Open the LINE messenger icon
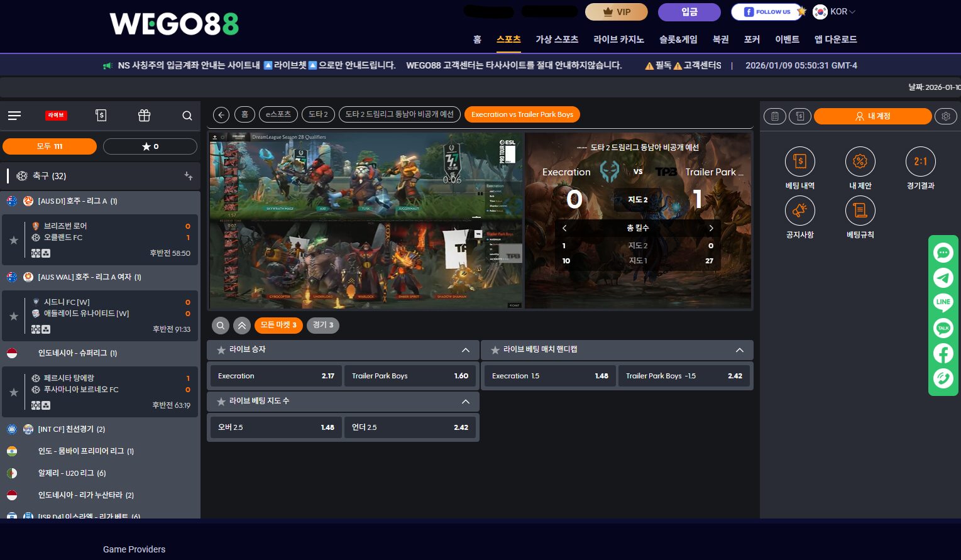 tap(943, 303)
